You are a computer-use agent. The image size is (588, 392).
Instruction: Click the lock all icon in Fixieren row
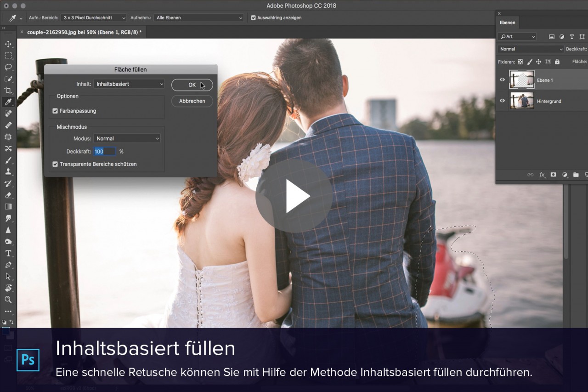coord(557,62)
